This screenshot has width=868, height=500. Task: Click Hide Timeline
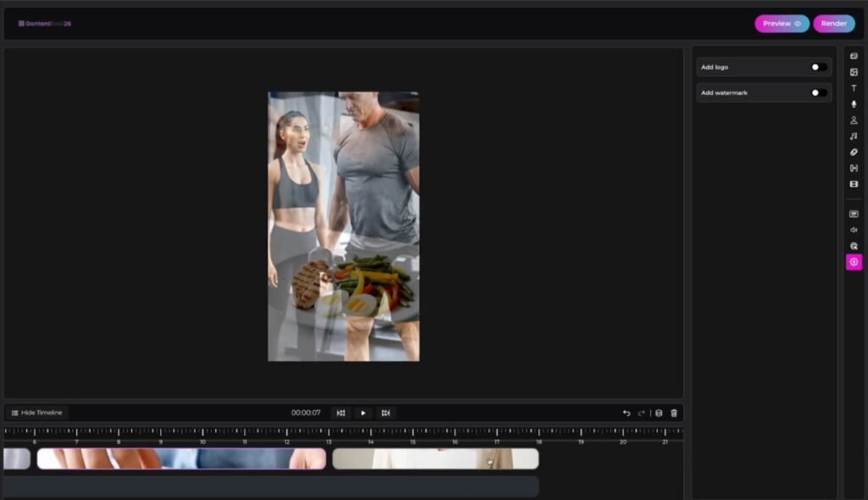coord(37,413)
